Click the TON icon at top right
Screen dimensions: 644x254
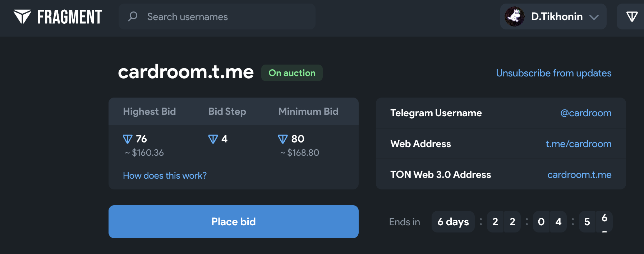pos(632,17)
